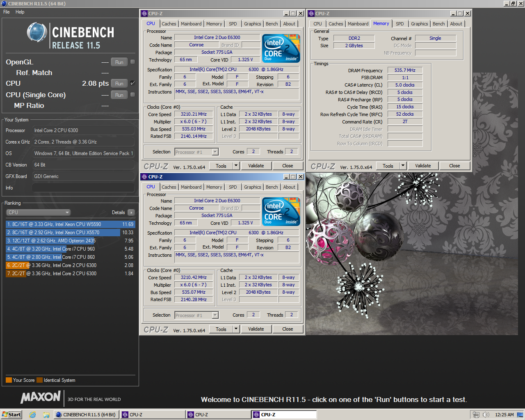Enable the CPU (Single Core) checkbox
This screenshot has width=525, height=420.
pos(132,95)
